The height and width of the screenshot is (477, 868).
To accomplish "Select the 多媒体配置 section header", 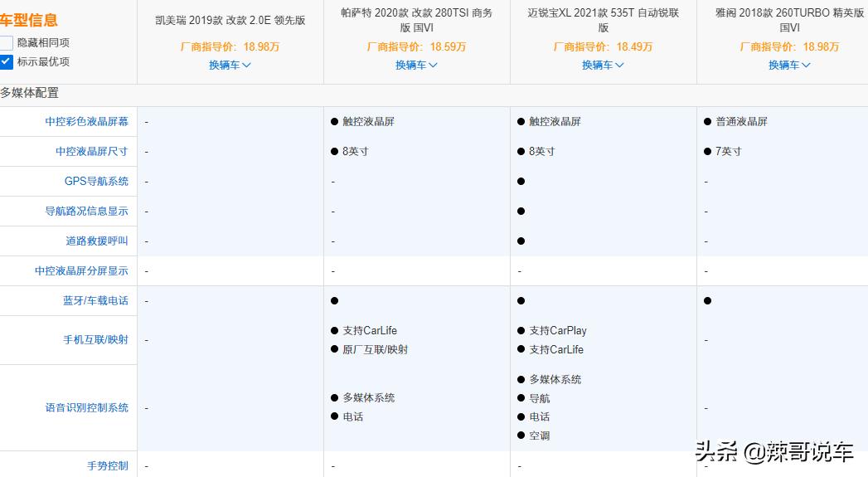I will [x=29, y=93].
